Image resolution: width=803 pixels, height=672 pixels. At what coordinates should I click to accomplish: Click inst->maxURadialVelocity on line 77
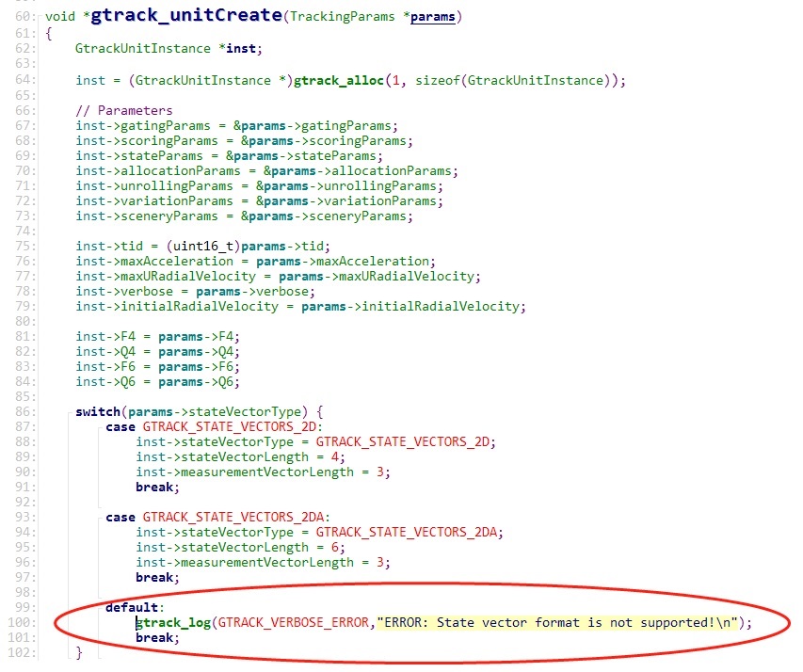(166, 277)
